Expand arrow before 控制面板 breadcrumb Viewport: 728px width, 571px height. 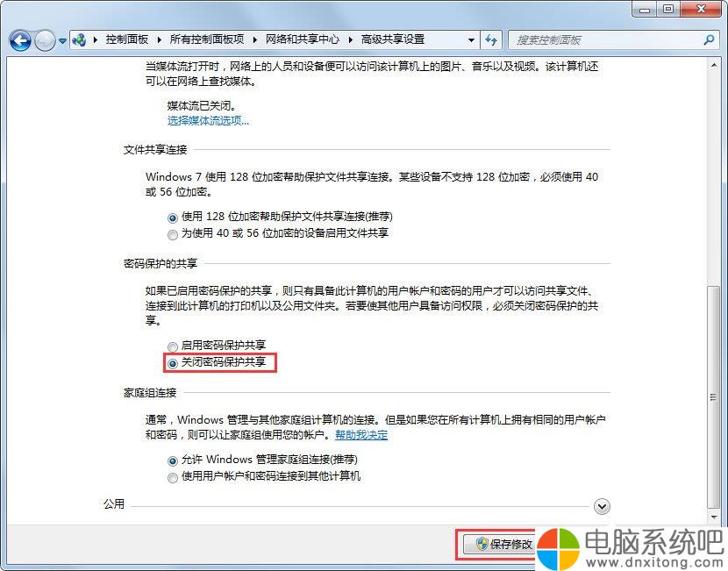(x=96, y=40)
